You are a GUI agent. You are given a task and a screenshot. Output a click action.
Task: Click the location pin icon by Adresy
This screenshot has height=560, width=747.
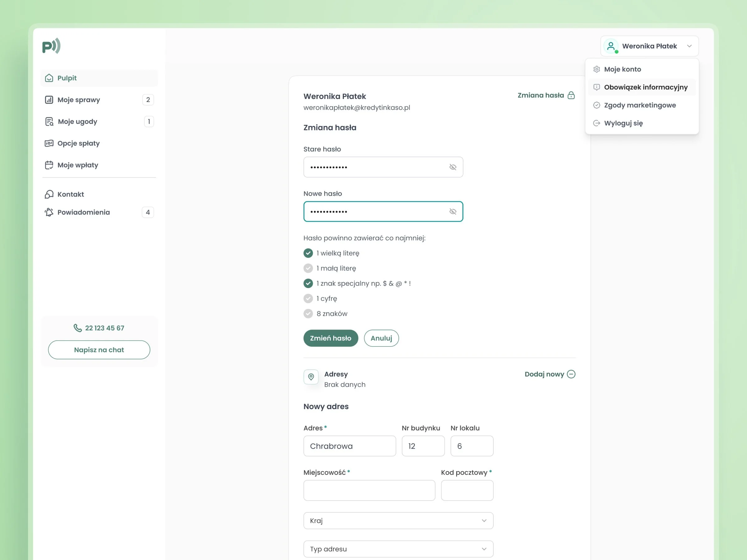pos(311,377)
